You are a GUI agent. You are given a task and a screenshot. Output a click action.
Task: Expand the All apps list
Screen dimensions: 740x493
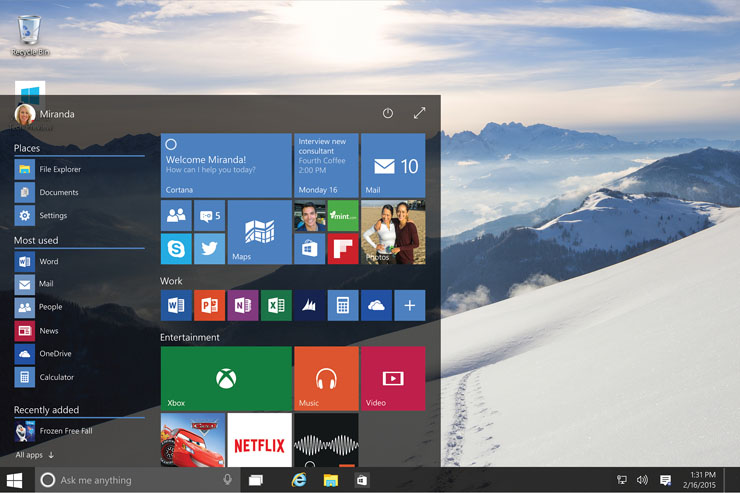point(35,455)
